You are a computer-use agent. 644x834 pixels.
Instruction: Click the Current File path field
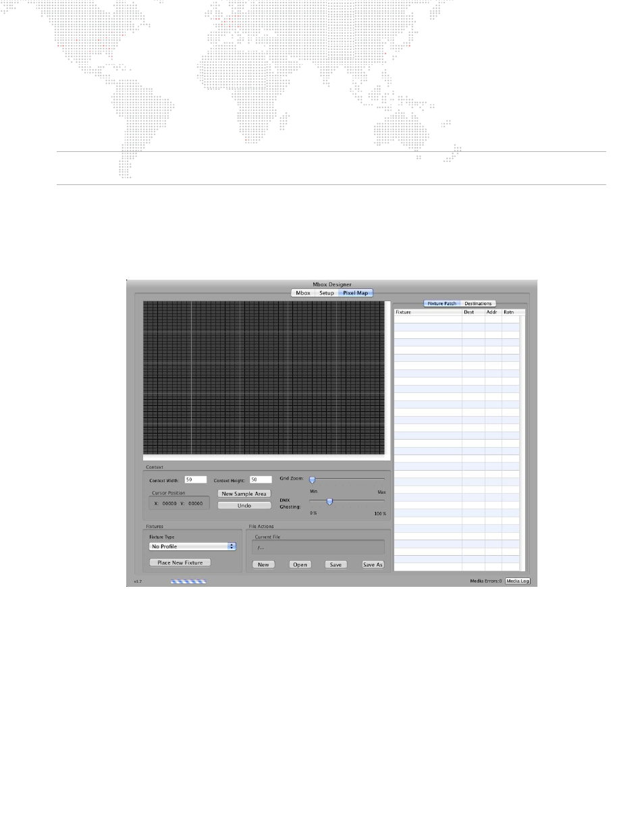(318, 547)
